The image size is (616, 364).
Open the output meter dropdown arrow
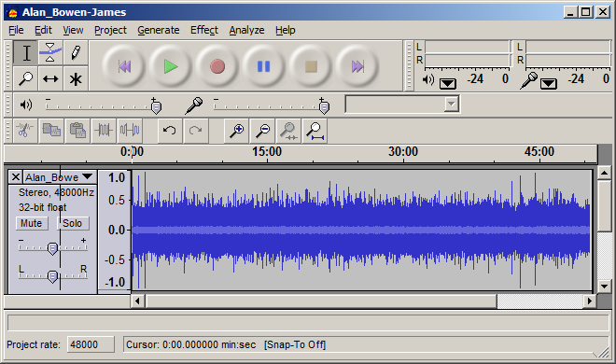(x=447, y=83)
